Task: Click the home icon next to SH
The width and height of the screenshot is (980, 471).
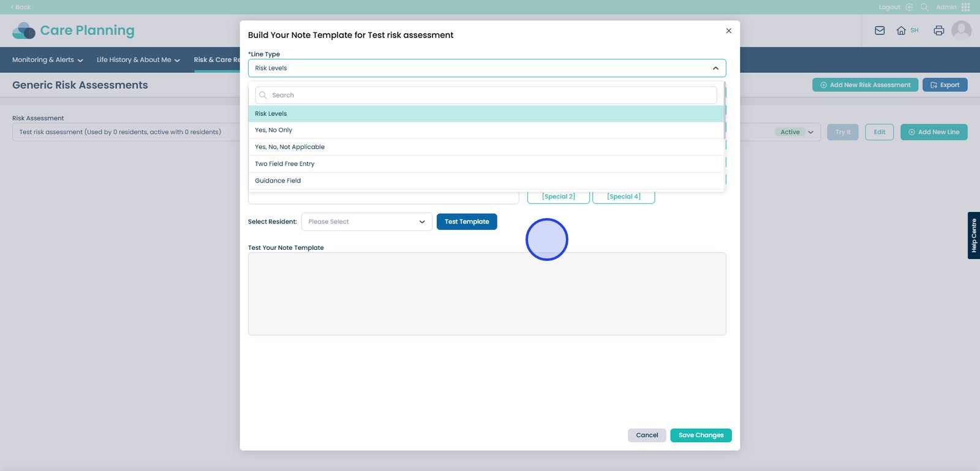Action: (x=901, y=31)
